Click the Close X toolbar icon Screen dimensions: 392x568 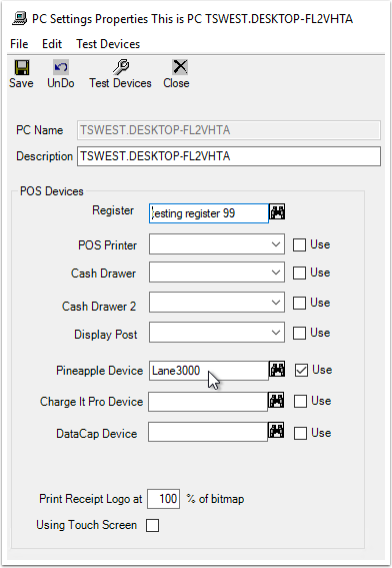point(180,67)
